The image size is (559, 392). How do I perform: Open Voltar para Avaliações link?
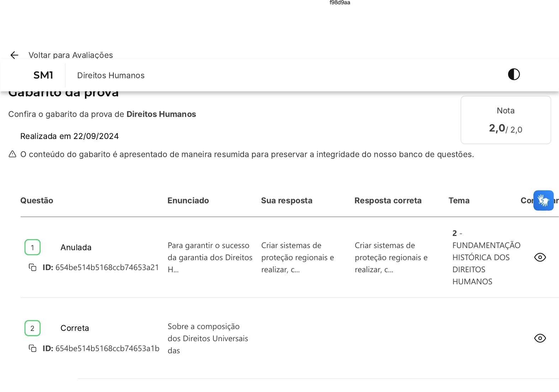[71, 55]
